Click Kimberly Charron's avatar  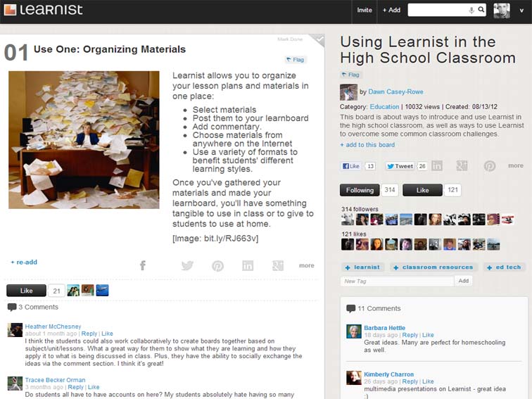tap(354, 378)
